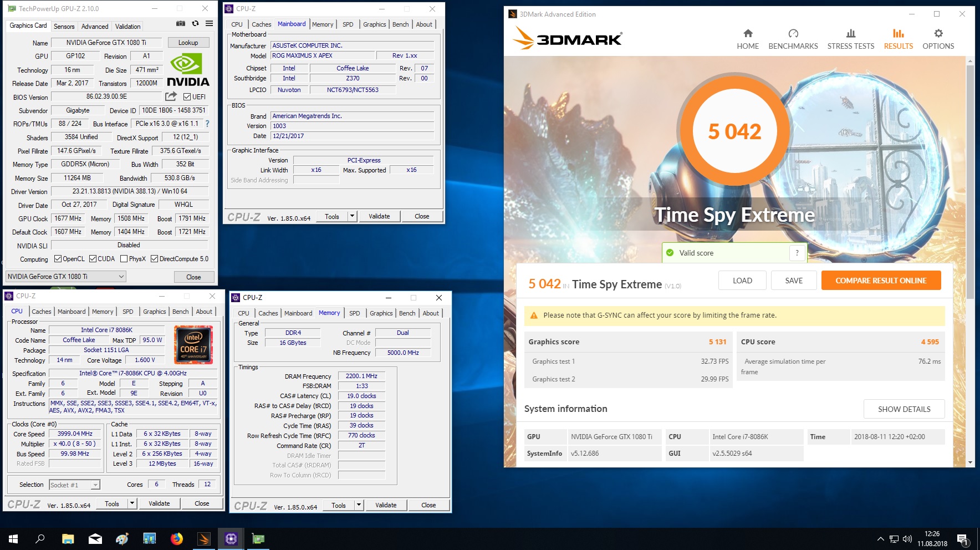Viewport: 980px width, 550px height.
Task: Click the 3DMark scrollbar up arrow
Action: (970, 60)
